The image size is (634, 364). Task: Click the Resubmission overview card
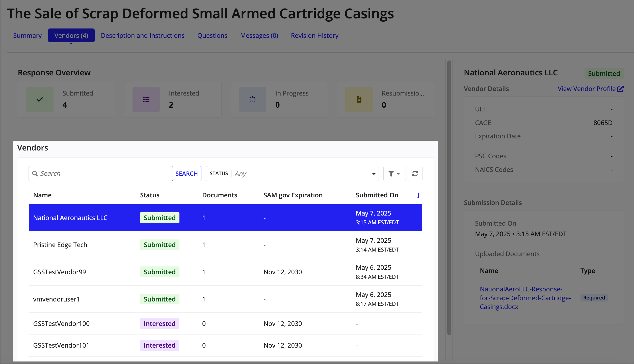tap(386, 99)
